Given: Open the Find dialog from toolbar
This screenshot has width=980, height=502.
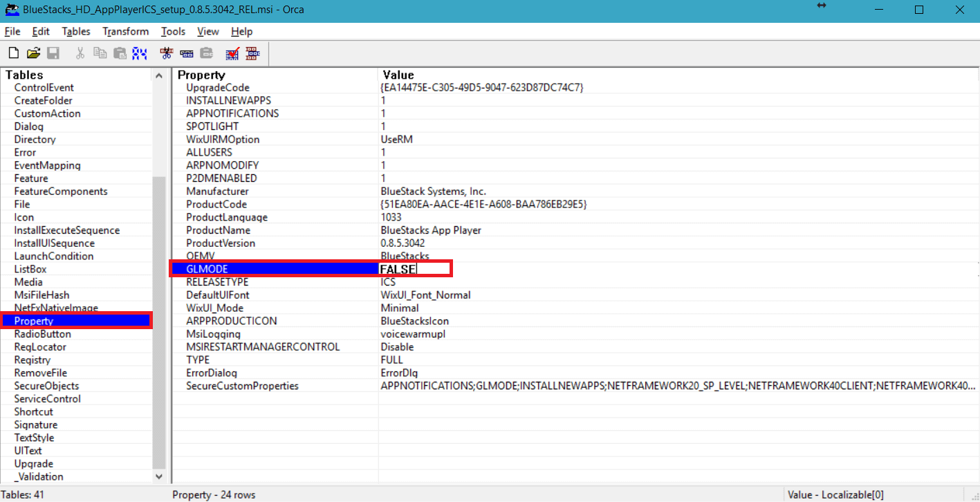Looking at the screenshot, I should tap(139, 53).
